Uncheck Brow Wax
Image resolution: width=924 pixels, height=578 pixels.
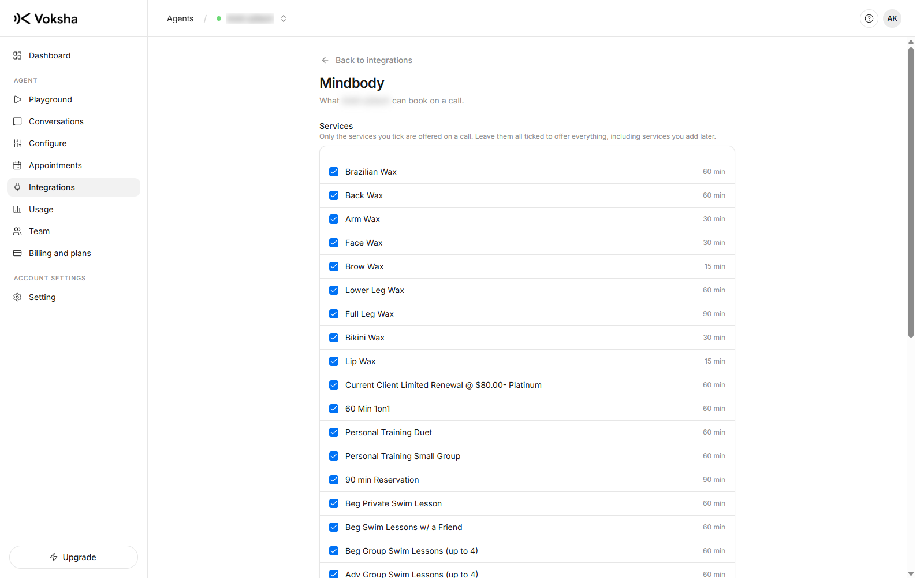[x=334, y=266]
